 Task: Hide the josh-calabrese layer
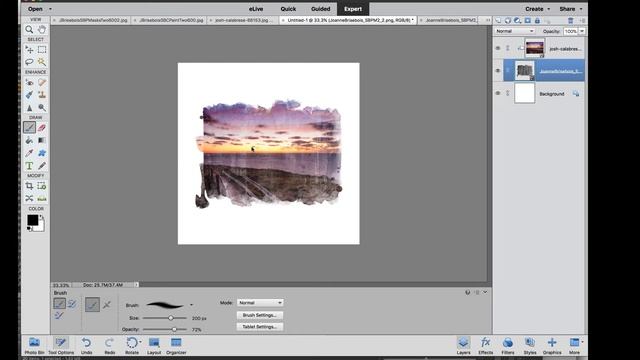[x=498, y=48]
